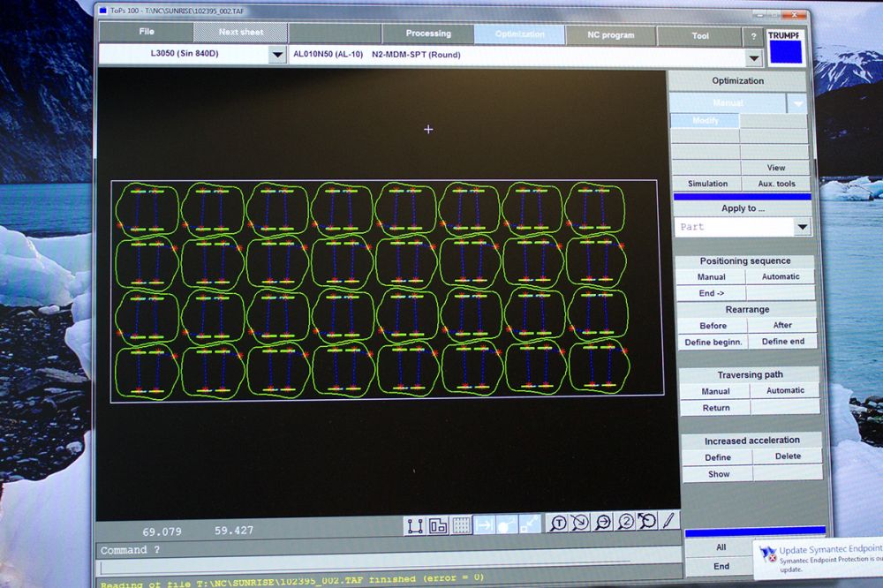Screen dimensions: 883x588
Task: Click the previous zoom magnifier icon
Action: click(x=647, y=522)
